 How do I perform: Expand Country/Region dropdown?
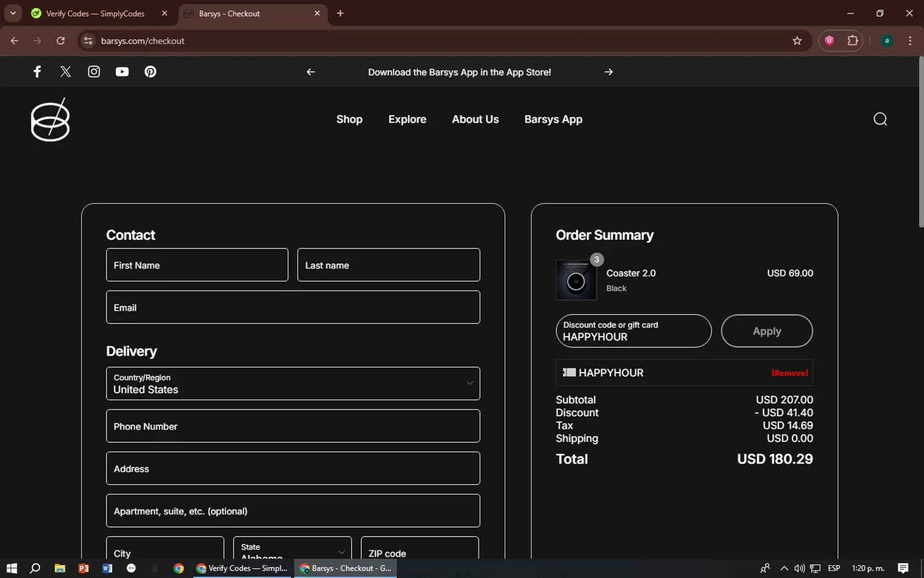(x=293, y=383)
